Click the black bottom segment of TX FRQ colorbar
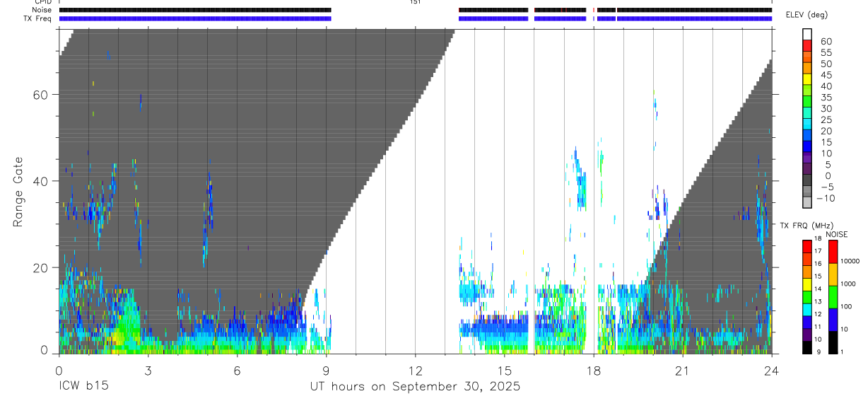 coord(807,347)
